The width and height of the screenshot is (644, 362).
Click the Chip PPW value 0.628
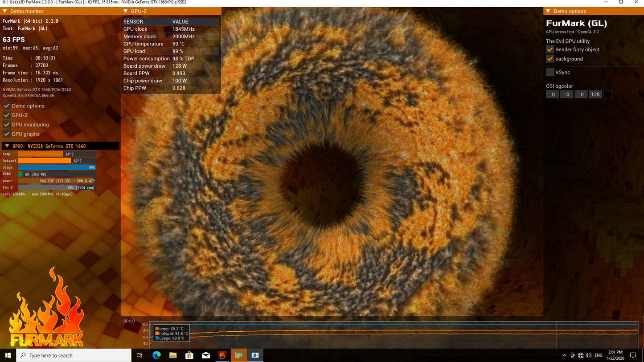point(179,88)
